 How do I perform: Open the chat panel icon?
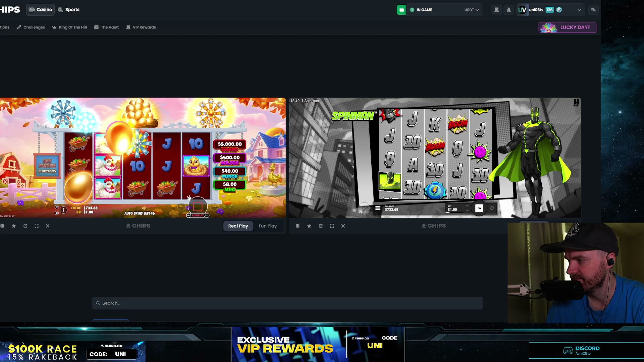(593, 10)
